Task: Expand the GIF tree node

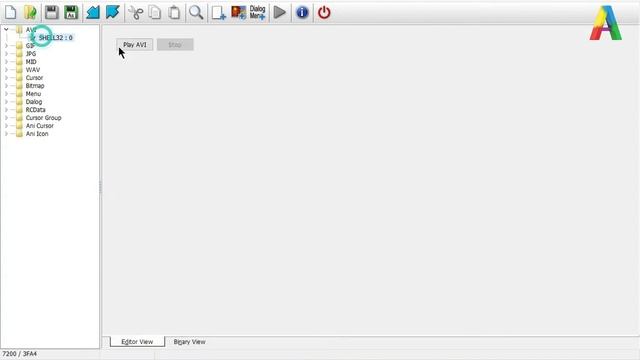Action: coord(6,46)
